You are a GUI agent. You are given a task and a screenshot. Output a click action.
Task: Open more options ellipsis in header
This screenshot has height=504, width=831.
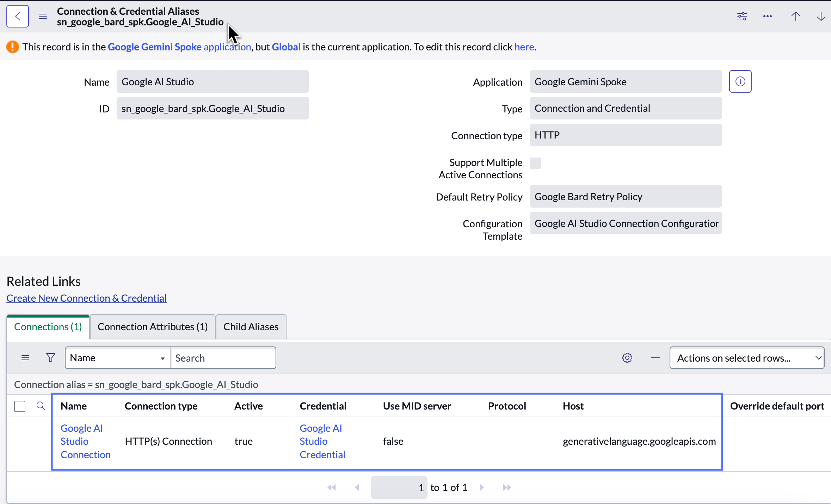[x=768, y=16]
